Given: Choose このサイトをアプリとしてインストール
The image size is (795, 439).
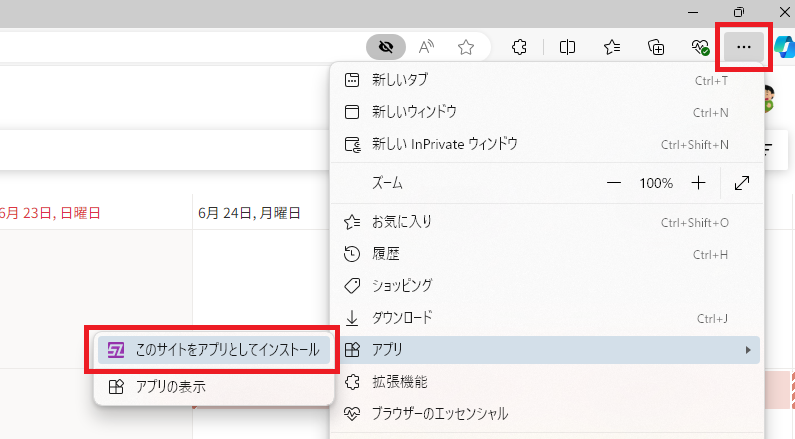Looking at the screenshot, I should coord(213,350).
